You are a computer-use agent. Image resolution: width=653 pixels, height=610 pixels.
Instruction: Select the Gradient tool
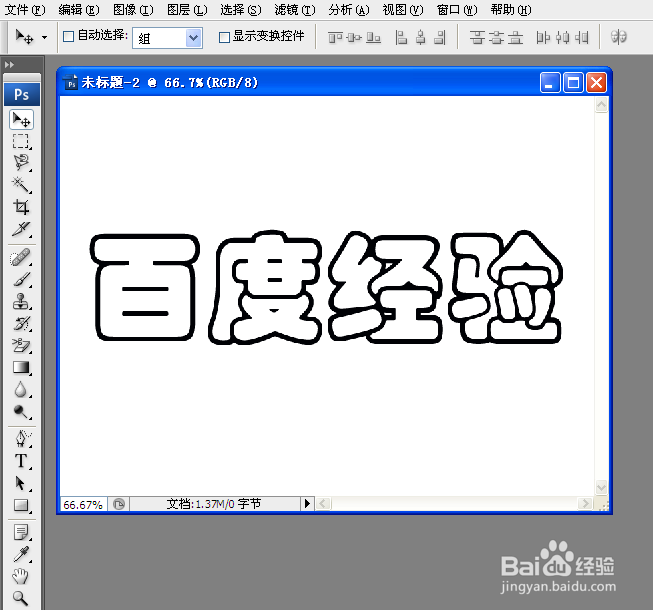(20, 368)
